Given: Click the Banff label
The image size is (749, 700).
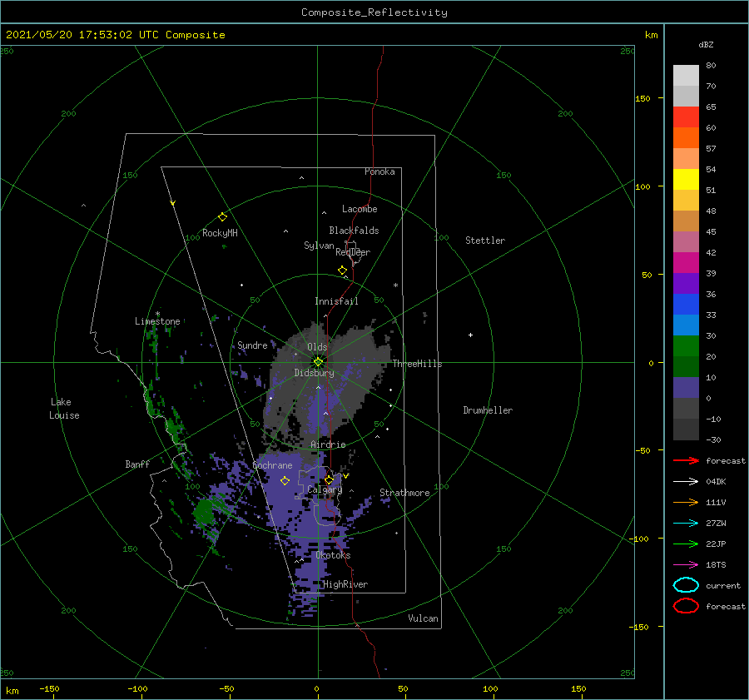Looking at the screenshot, I should tap(137, 464).
